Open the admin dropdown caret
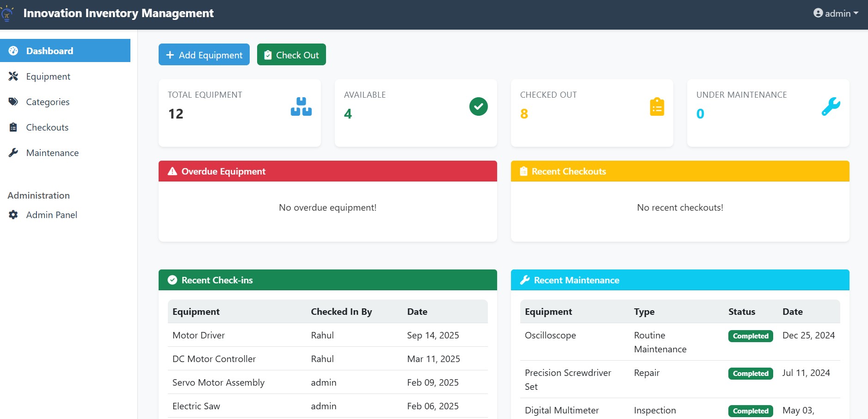 click(x=856, y=13)
